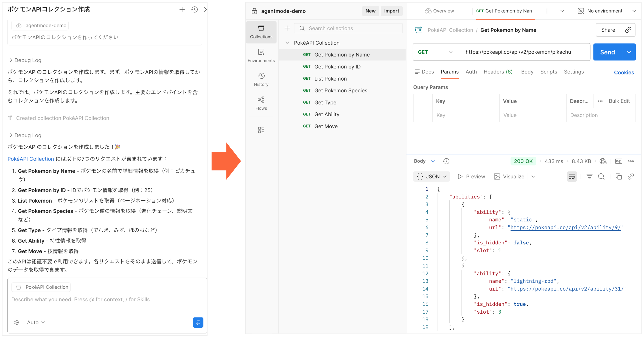The width and height of the screenshot is (644, 337).
Task: Click the copy link icon beside Share
Action: [628, 30]
